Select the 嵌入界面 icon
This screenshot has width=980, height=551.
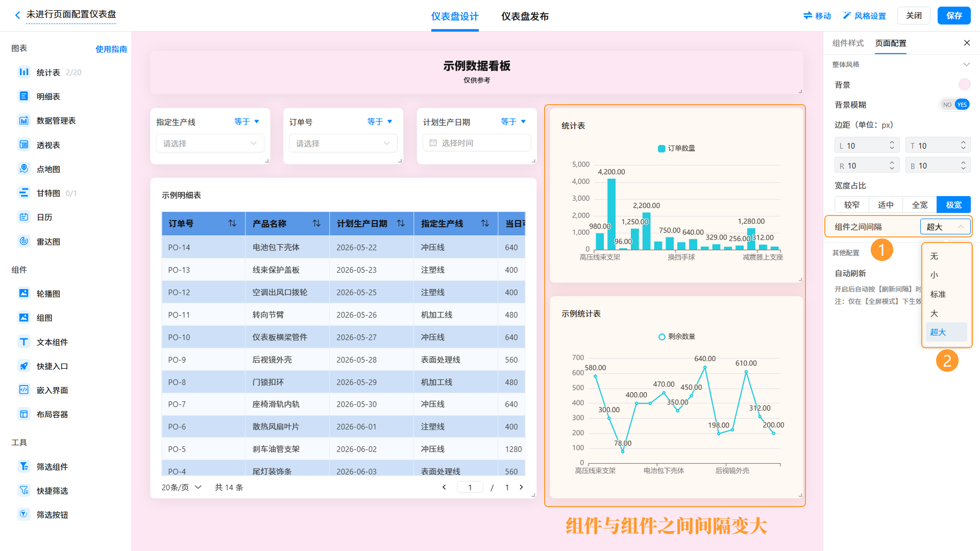24,390
